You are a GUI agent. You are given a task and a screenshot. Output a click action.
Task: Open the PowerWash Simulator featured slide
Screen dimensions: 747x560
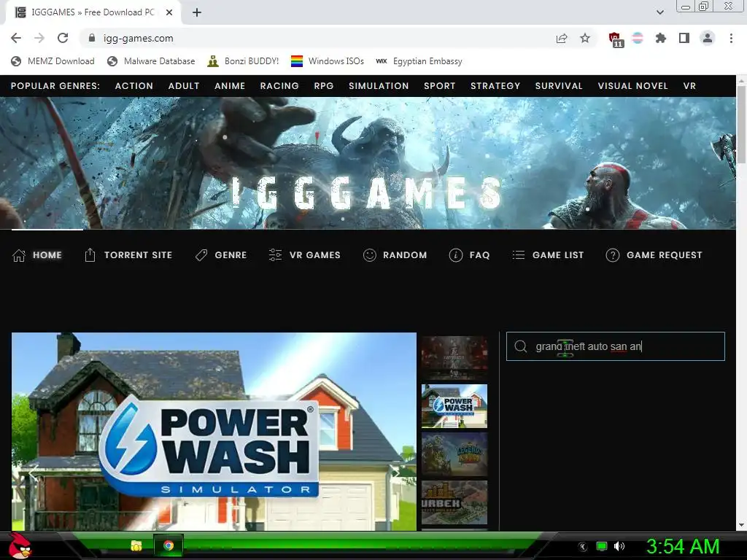pos(214,432)
